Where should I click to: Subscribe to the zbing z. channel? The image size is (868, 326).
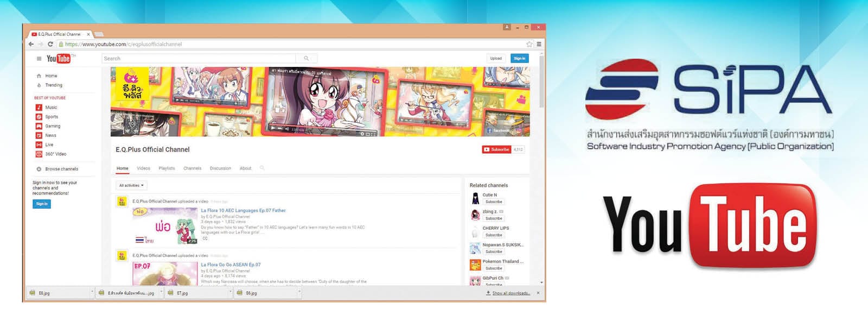tap(494, 218)
